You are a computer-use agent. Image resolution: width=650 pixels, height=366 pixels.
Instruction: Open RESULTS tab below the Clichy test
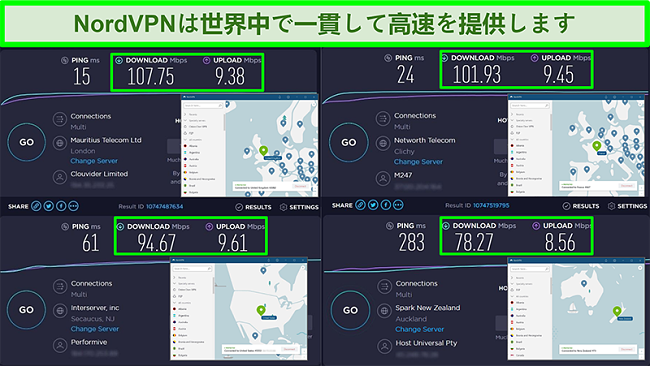[x=581, y=206]
